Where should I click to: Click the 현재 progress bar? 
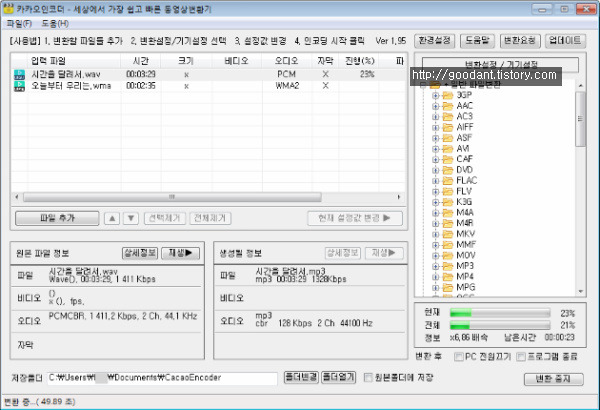pyautogui.click(x=500, y=313)
